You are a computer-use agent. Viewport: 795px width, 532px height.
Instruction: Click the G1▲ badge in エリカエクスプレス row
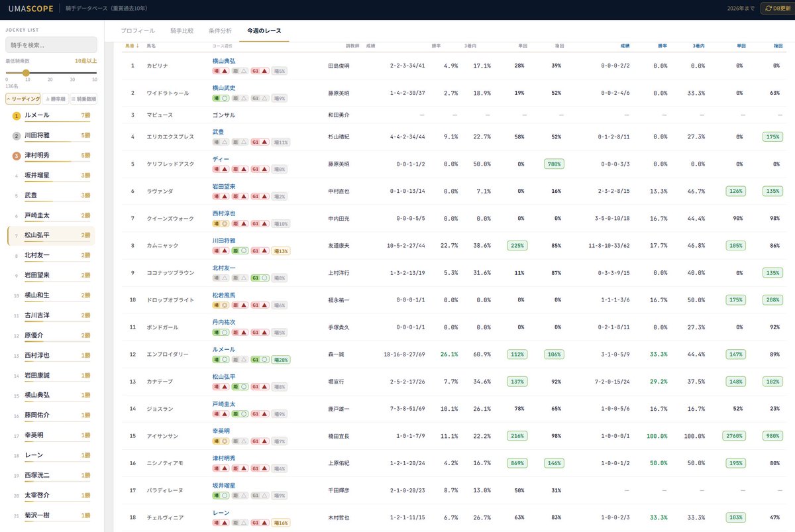[260, 142]
